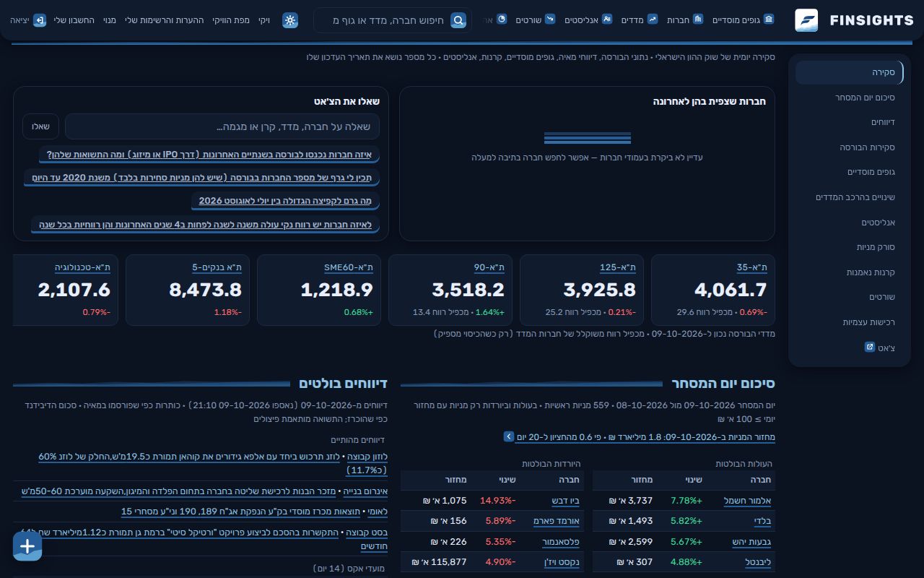924x578 pixels.
Task: Click the building icon next to חברות
Action: 698,20
